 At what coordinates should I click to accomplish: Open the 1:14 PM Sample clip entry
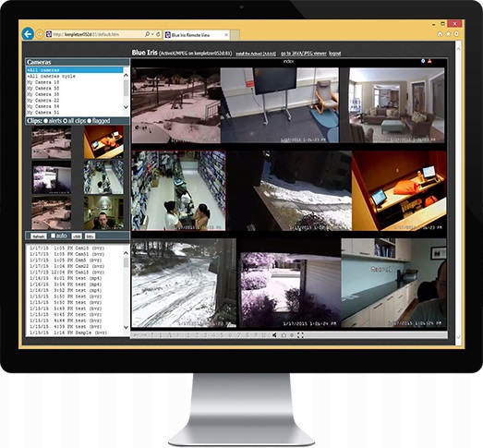point(68,333)
